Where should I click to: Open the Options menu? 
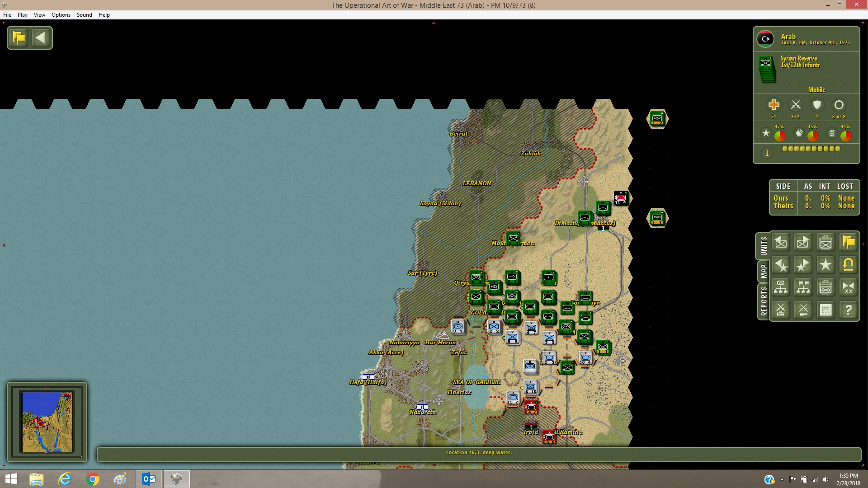click(x=61, y=15)
